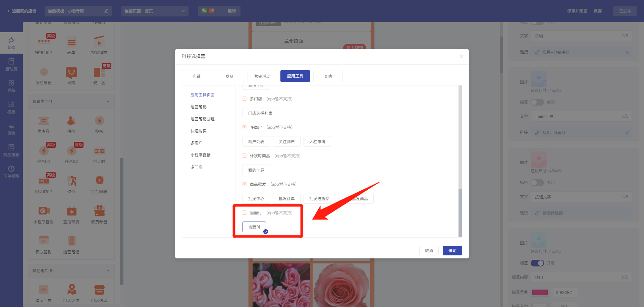Switch to the 营销活动 tab
This screenshot has height=307, width=644.
262,76
